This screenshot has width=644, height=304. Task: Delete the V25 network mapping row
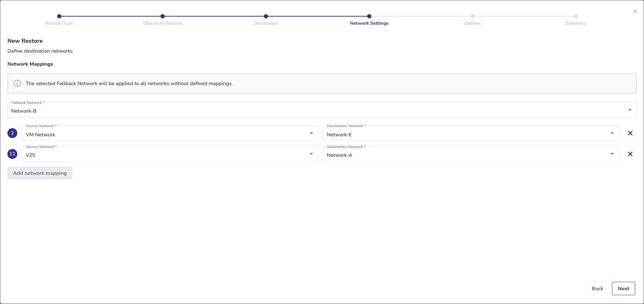click(x=630, y=154)
